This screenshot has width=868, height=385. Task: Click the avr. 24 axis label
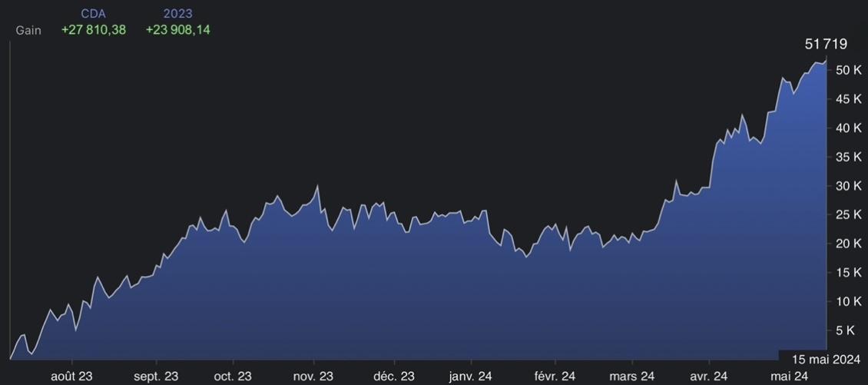pyautogui.click(x=709, y=377)
